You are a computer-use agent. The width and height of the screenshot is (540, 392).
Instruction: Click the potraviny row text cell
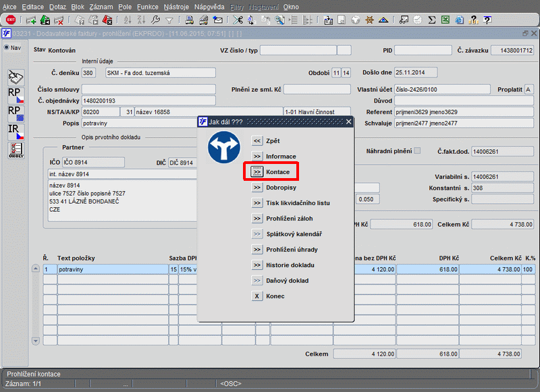point(113,269)
